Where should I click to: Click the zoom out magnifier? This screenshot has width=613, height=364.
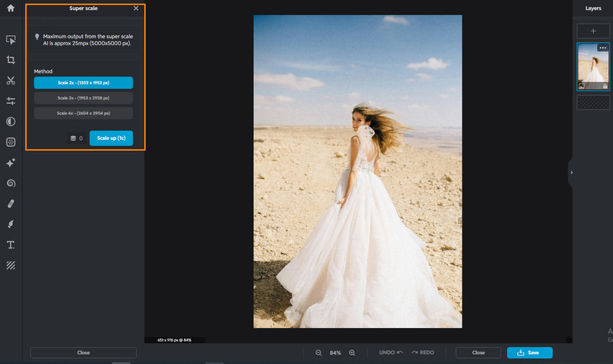tap(319, 352)
